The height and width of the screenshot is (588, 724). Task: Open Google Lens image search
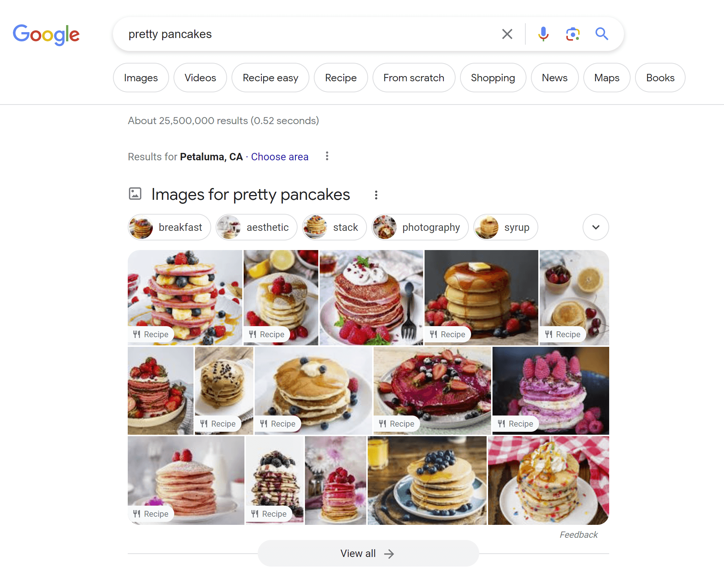click(572, 34)
